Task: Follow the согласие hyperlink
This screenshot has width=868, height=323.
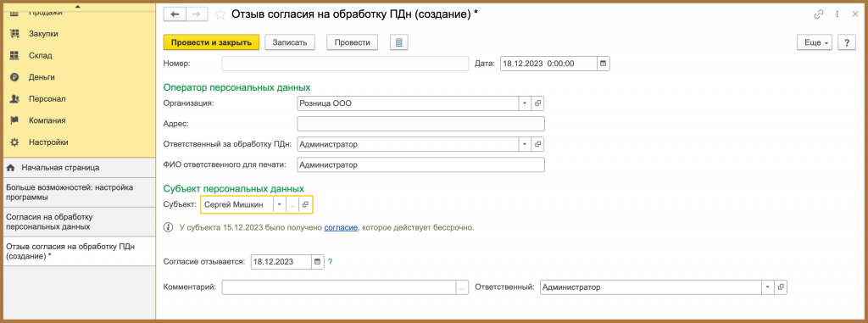Action: (341, 228)
